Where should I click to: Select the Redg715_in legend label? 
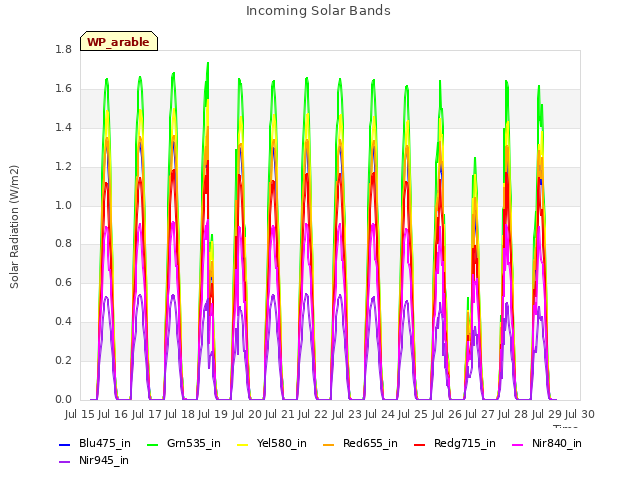click(465, 444)
